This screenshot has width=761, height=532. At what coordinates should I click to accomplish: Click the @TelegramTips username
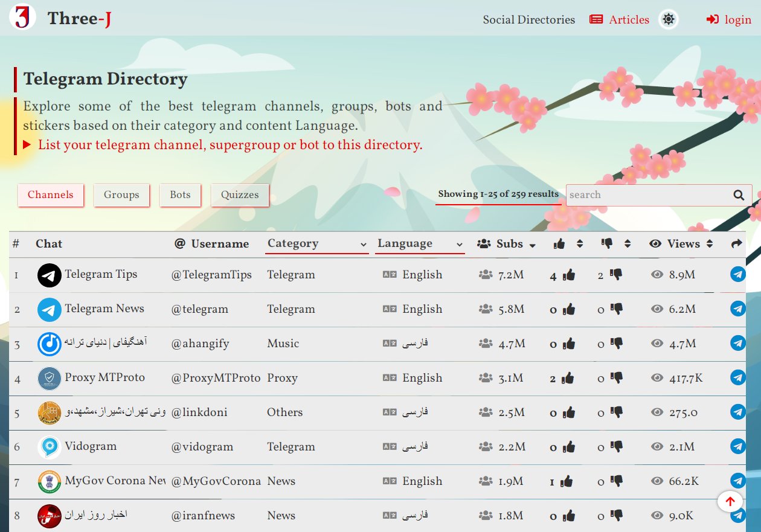[211, 275]
